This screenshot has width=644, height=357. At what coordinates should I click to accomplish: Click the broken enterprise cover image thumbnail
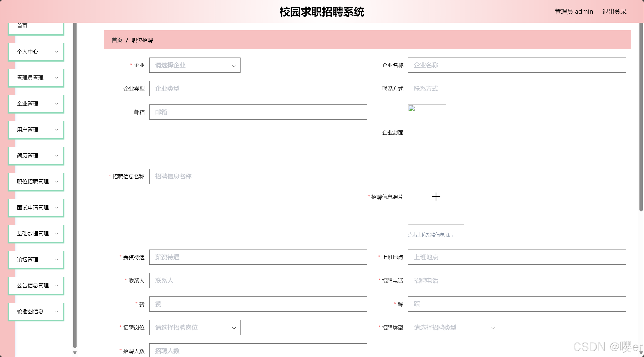(427, 123)
